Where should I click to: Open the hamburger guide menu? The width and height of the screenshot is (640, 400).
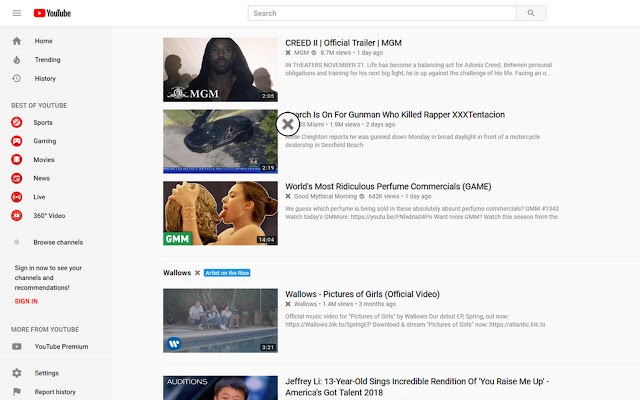click(17, 13)
